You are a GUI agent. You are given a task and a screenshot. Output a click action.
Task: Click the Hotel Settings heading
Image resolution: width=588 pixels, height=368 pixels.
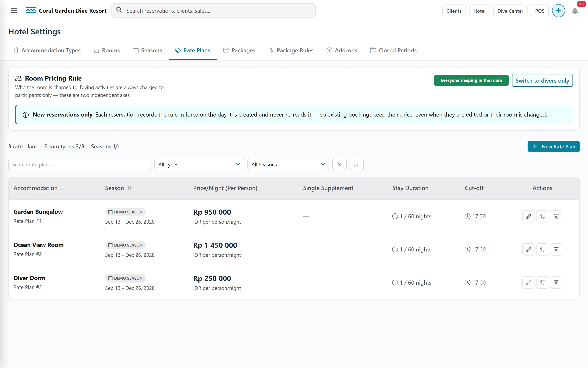[x=35, y=32]
